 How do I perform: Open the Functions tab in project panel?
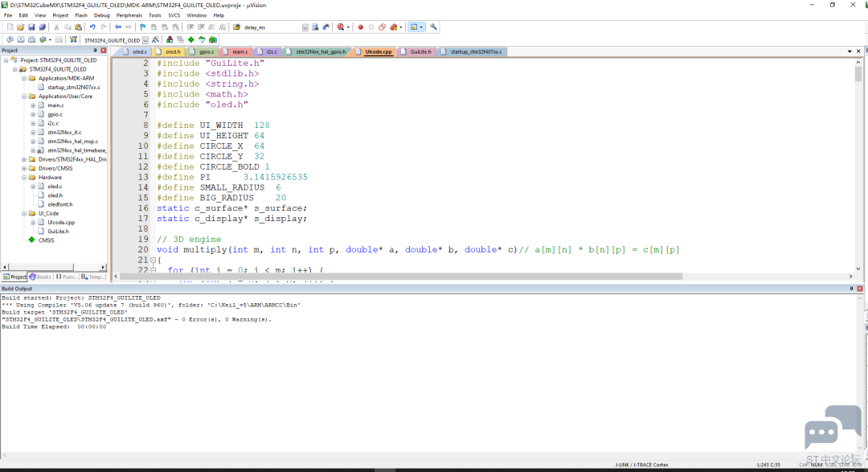pyautogui.click(x=67, y=277)
